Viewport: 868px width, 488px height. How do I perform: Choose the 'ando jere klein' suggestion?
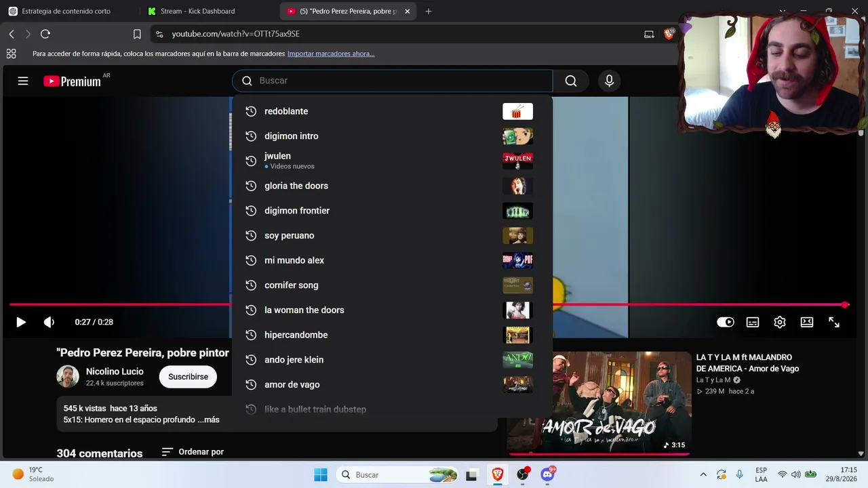click(392, 360)
